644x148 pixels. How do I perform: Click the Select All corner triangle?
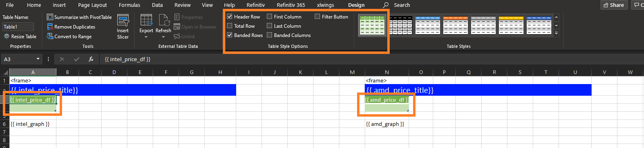pos(5,72)
